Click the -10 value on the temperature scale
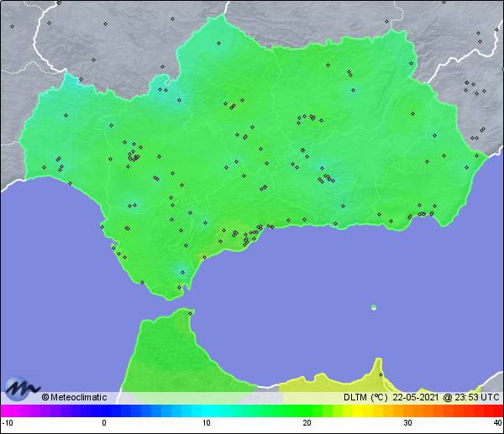The height and width of the screenshot is (434, 504). point(7,423)
